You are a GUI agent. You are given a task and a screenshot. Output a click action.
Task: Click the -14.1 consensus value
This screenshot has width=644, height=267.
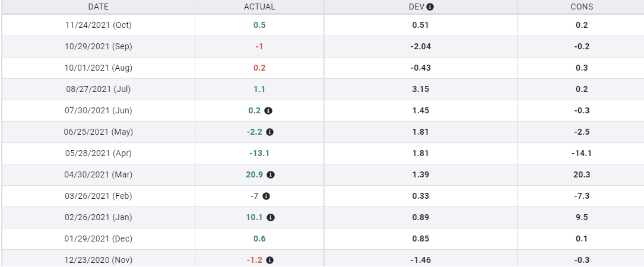(x=582, y=153)
